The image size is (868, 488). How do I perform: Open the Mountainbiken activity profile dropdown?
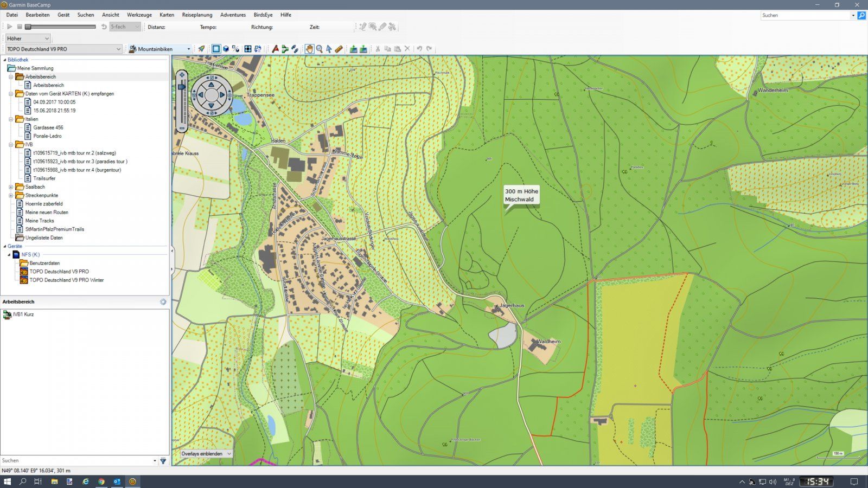pyautogui.click(x=159, y=49)
